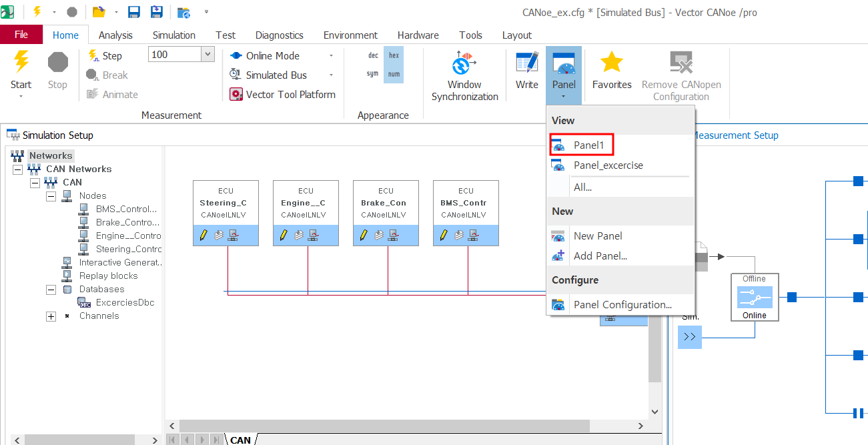Viewport: 868px width, 445px height.
Task: Choose New Panel menu entry
Action: (x=620, y=236)
